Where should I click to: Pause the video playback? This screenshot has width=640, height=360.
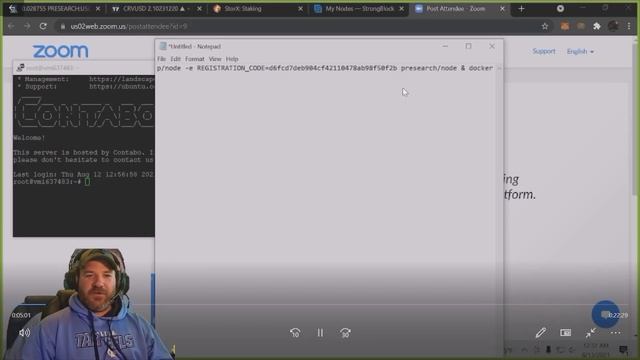pos(320,333)
